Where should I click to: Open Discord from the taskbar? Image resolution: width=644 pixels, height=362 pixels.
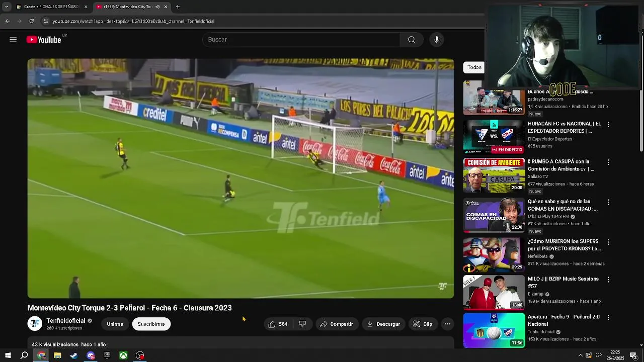tap(91, 355)
